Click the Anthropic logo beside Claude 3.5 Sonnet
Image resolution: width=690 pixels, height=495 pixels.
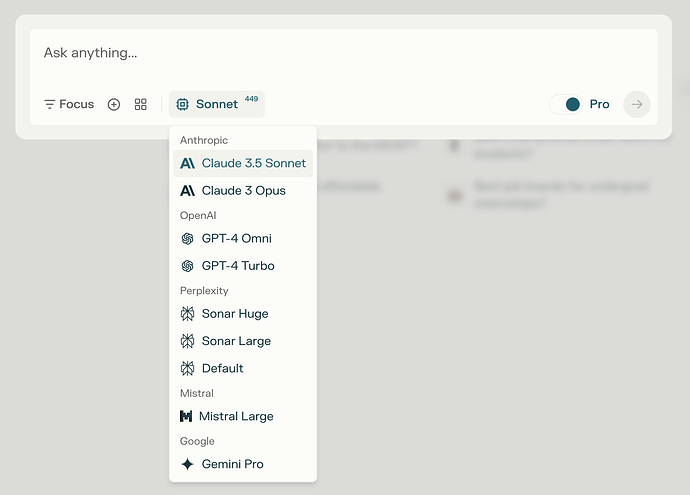point(187,163)
